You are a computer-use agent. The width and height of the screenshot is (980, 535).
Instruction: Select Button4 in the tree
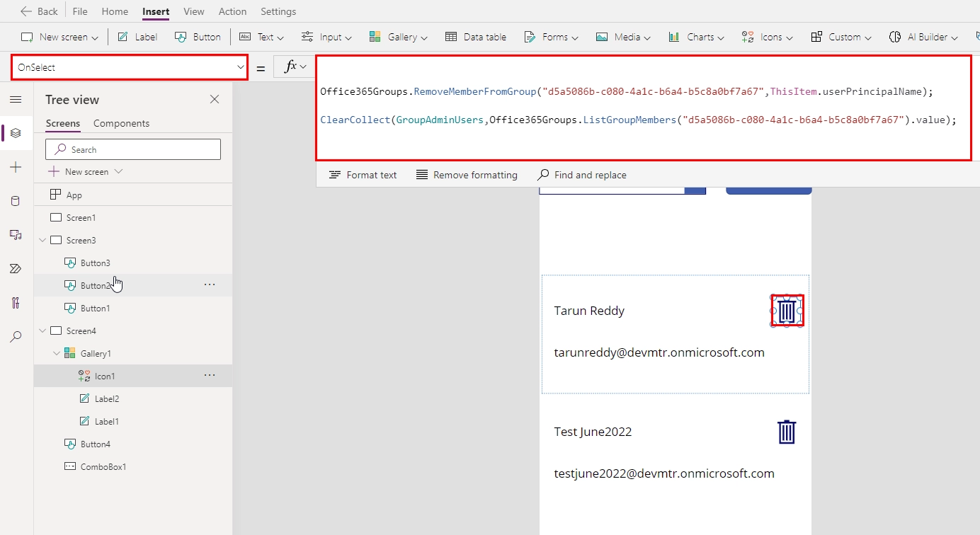point(133,444)
